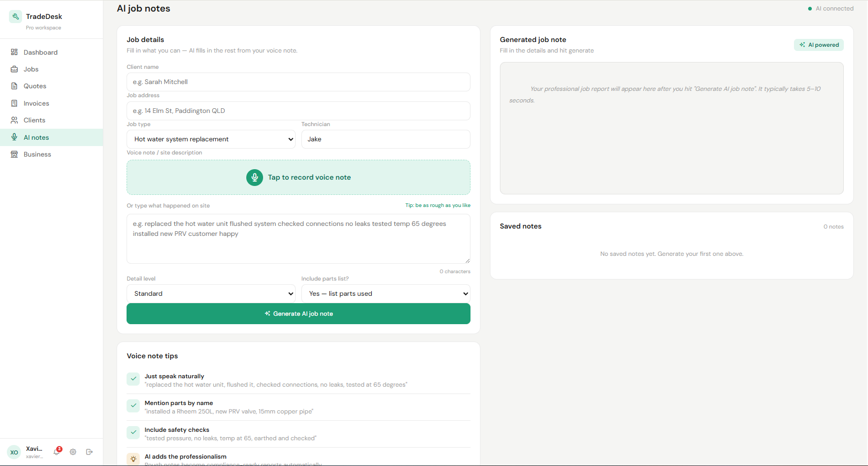868x466 pixels.
Task: Open Jobs section
Action: [51, 69]
